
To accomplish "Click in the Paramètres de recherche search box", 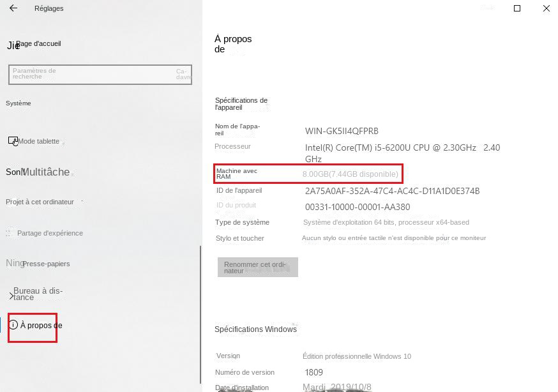I will [96, 74].
